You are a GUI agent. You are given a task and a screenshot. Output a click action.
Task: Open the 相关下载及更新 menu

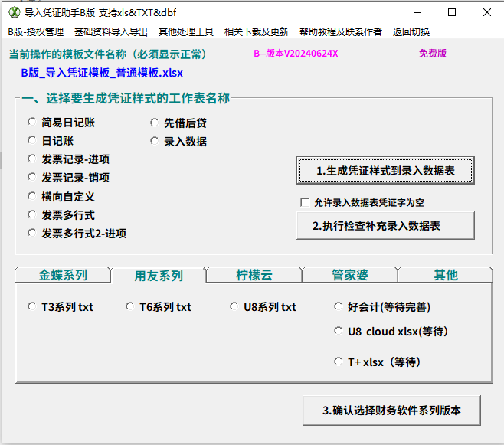[x=257, y=32]
